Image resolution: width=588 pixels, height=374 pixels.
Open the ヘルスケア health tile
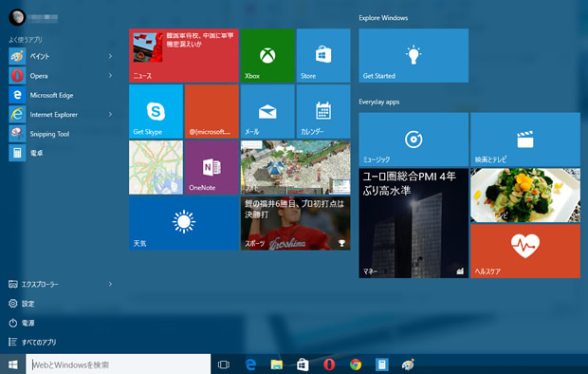(x=525, y=252)
